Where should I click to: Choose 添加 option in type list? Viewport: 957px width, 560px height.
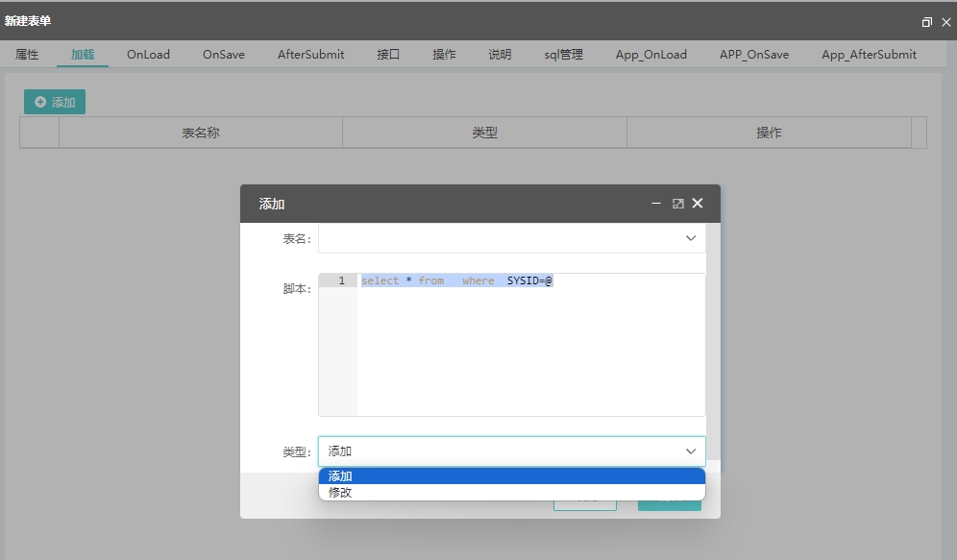pos(511,475)
